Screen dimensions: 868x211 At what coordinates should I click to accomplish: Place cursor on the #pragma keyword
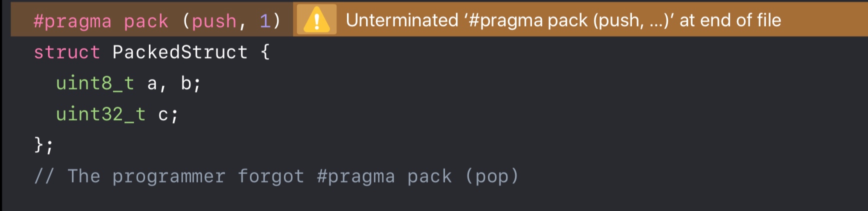click(x=72, y=21)
